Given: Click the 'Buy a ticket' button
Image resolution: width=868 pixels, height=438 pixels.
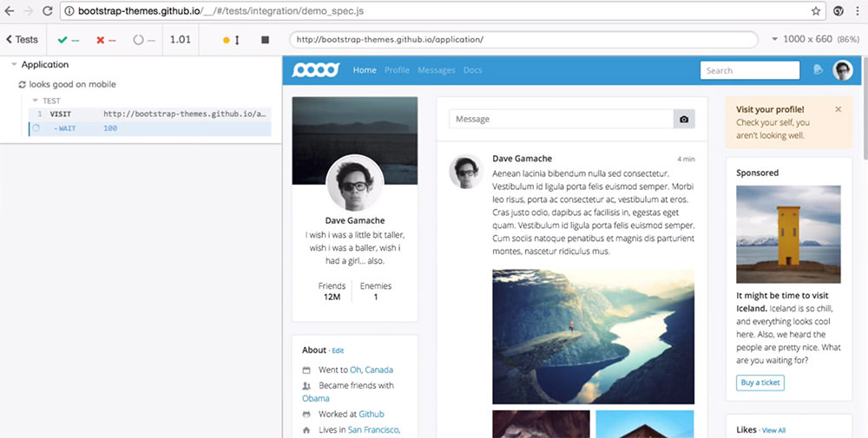Looking at the screenshot, I should (x=760, y=382).
